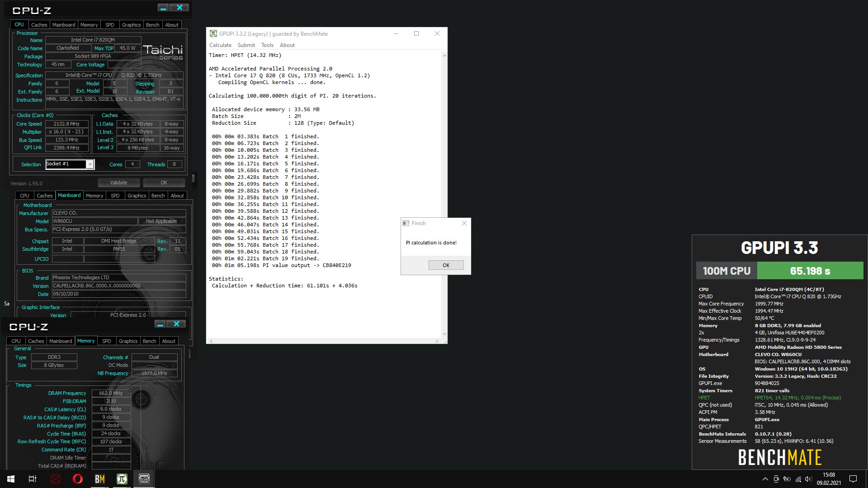868x488 pixels.
Task: Open the About menu in GPUPI
Action: (287, 45)
